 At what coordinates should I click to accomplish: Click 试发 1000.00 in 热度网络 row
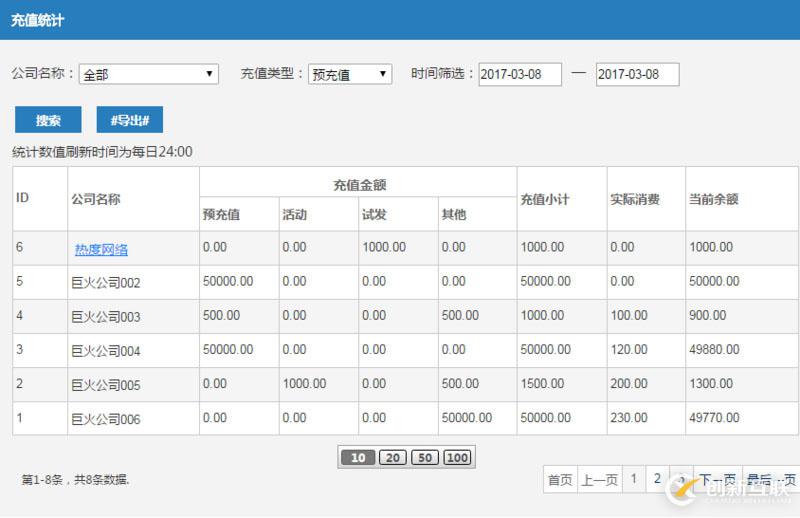[384, 247]
